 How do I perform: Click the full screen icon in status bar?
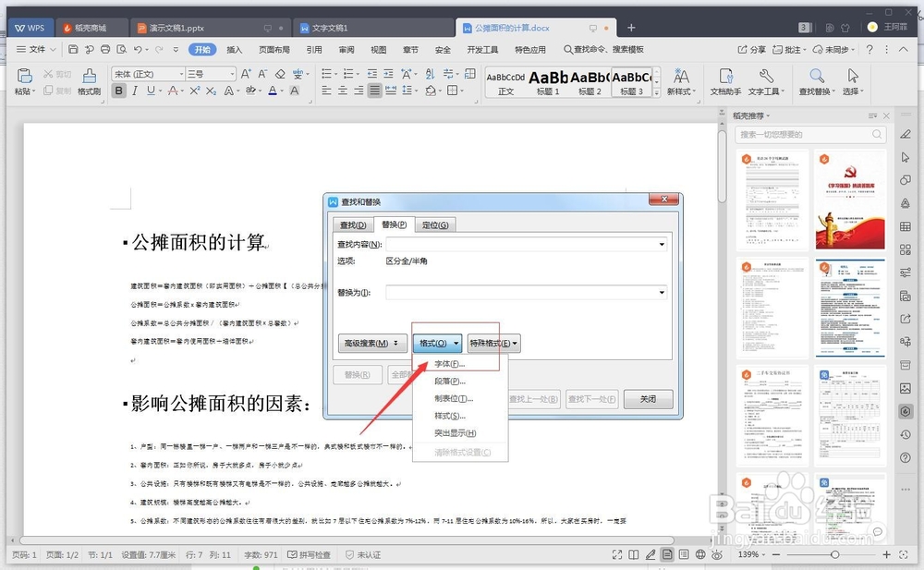tap(617, 554)
